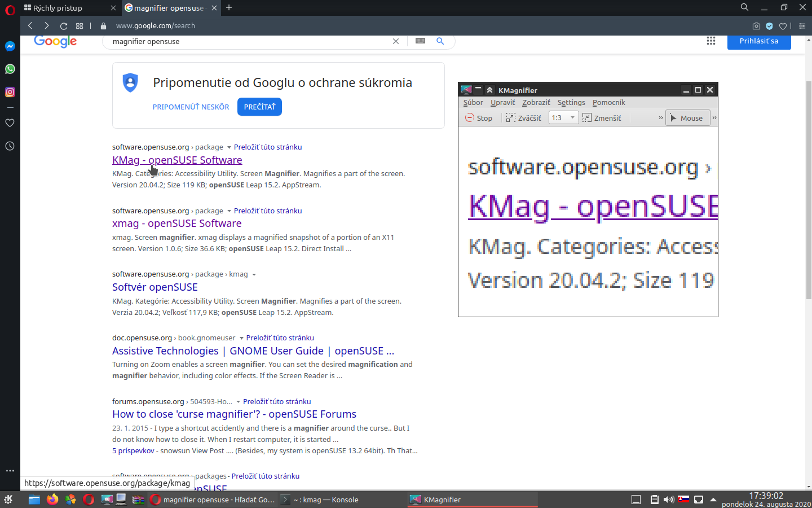Click Preložiť túto stránku for xmag result
The image size is (812, 508).
pyautogui.click(x=268, y=211)
